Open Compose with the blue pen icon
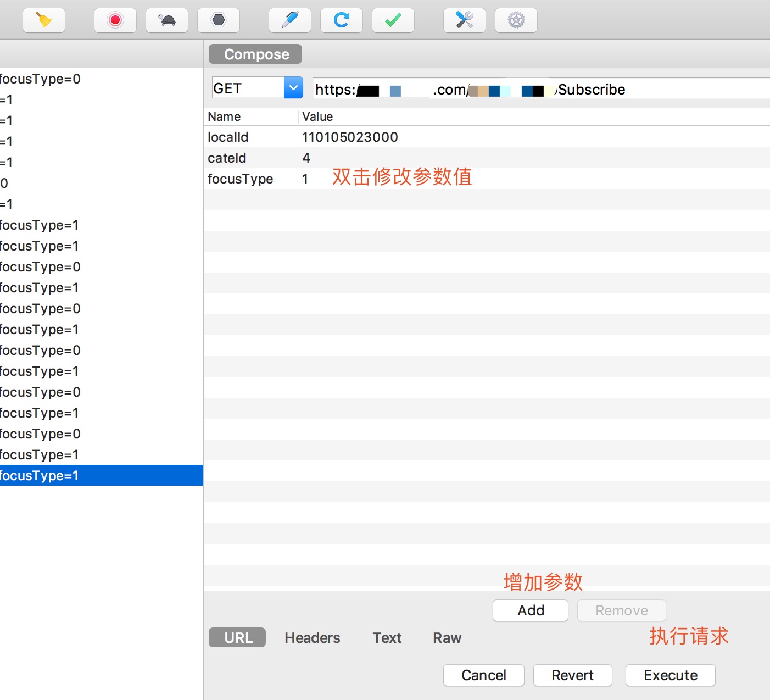This screenshot has height=700, width=770. tap(290, 20)
